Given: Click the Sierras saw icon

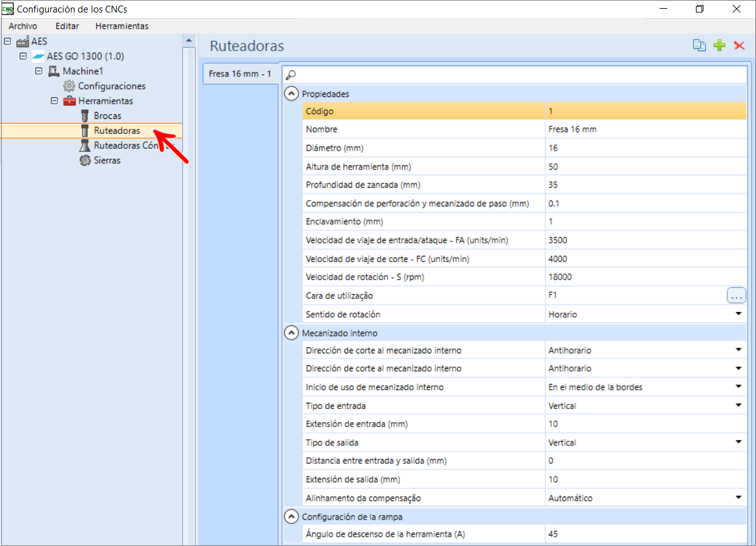Looking at the screenshot, I should click(85, 160).
